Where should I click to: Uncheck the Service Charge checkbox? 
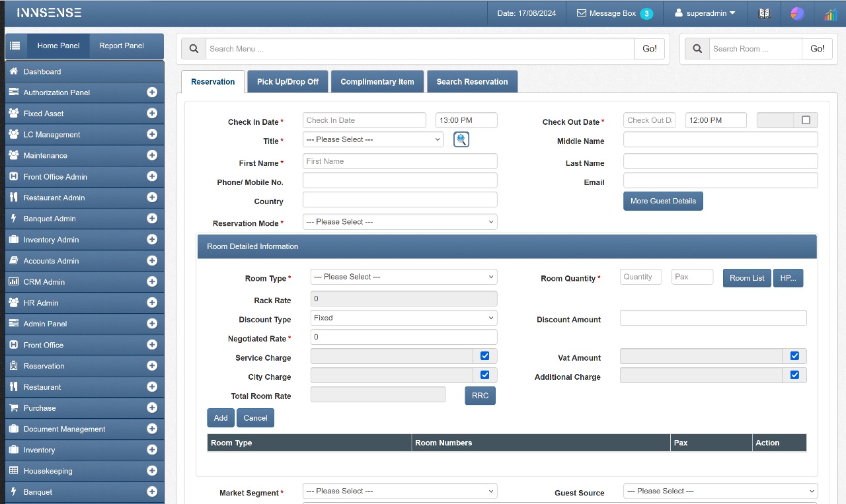[484, 356]
